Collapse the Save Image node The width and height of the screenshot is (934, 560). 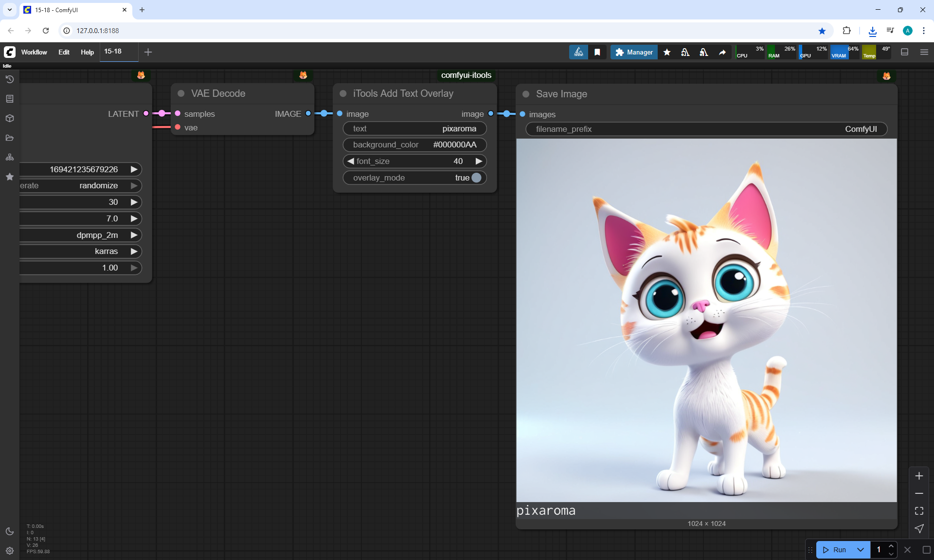point(526,94)
